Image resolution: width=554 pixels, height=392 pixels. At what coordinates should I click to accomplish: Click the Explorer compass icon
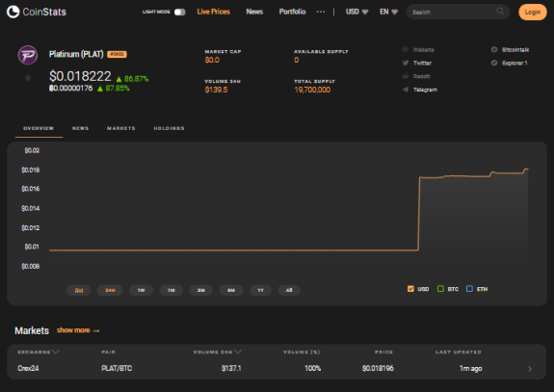494,63
